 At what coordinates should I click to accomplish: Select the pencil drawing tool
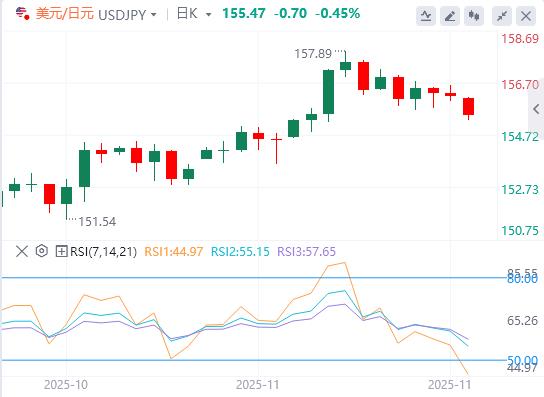[x=450, y=16]
